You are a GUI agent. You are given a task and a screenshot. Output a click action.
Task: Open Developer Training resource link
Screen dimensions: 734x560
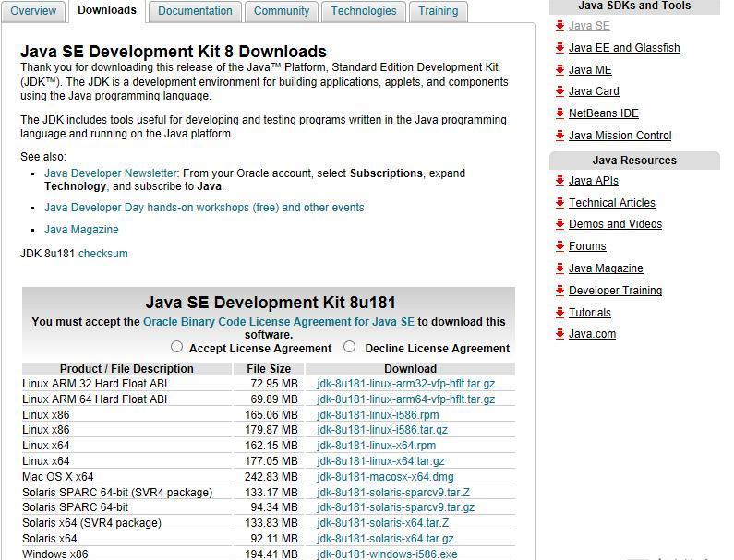point(615,291)
